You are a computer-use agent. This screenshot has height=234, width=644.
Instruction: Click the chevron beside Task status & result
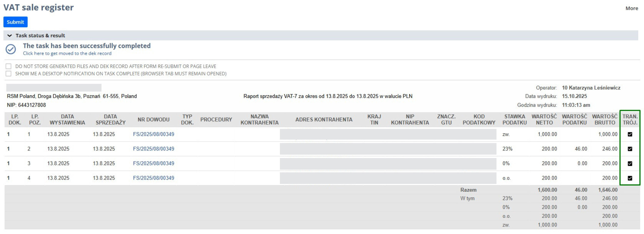tap(9, 35)
